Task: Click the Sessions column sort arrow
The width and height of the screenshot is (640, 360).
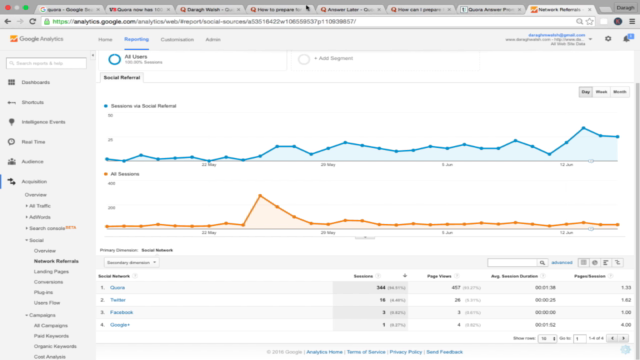Action: (404, 276)
